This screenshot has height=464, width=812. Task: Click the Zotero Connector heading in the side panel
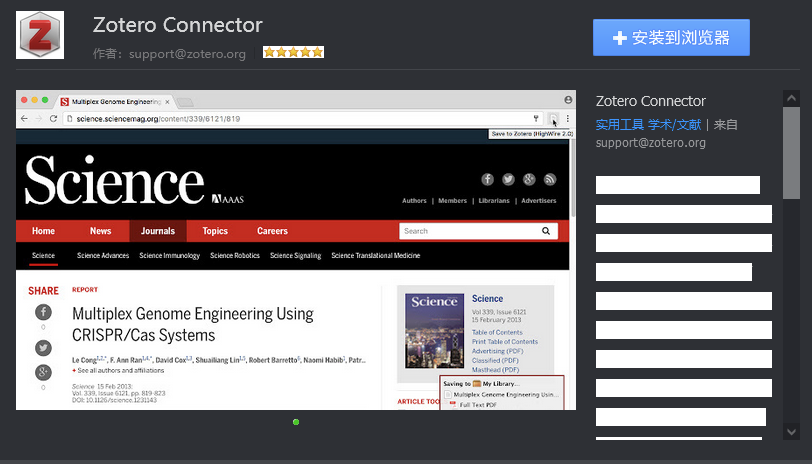(x=650, y=101)
